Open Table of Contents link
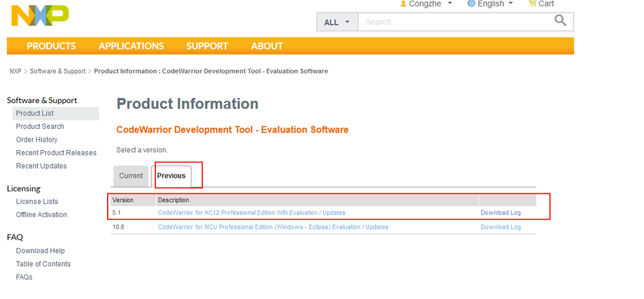The image size is (644, 299). [x=43, y=264]
